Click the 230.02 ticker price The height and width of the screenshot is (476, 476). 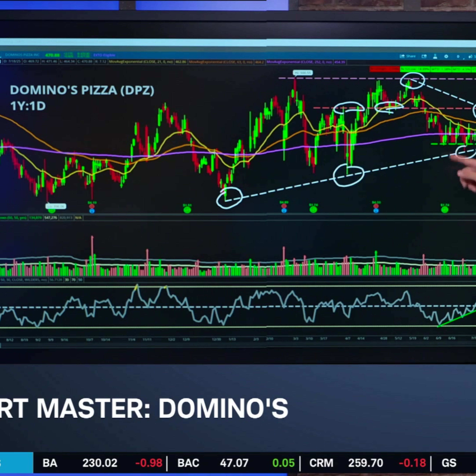[100, 463]
